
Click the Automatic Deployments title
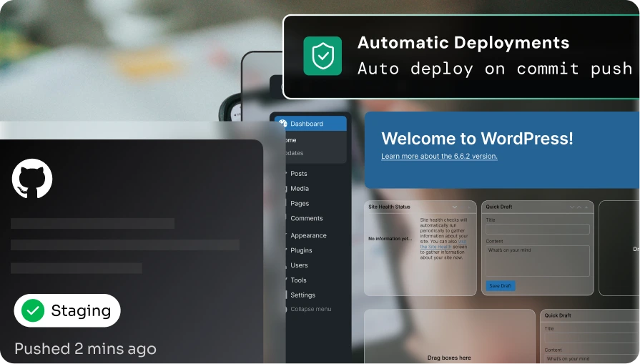(x=463, y=42)
